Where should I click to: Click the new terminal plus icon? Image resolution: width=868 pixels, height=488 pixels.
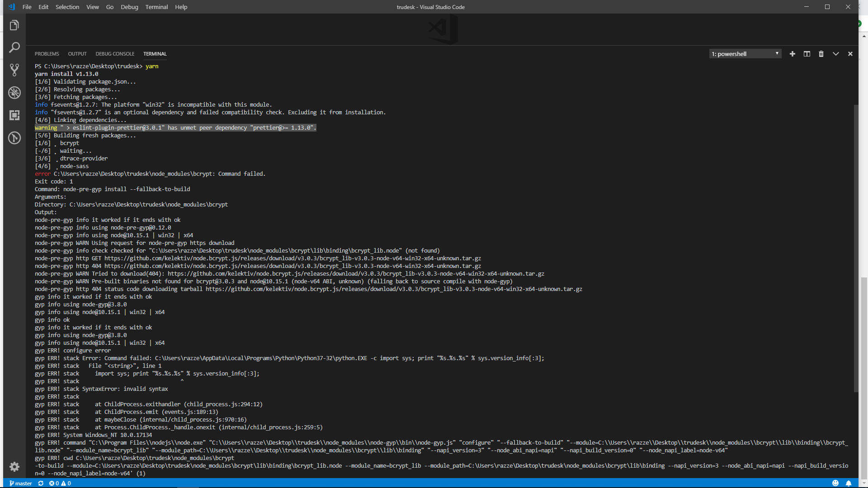[792, 54]
